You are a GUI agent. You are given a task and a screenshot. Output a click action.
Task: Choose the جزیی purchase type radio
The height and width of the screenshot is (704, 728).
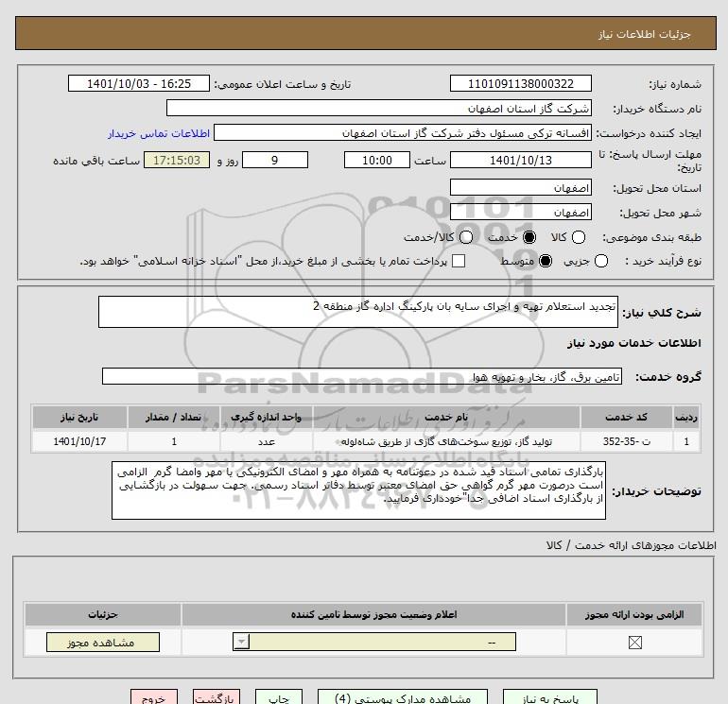(600, 261)
